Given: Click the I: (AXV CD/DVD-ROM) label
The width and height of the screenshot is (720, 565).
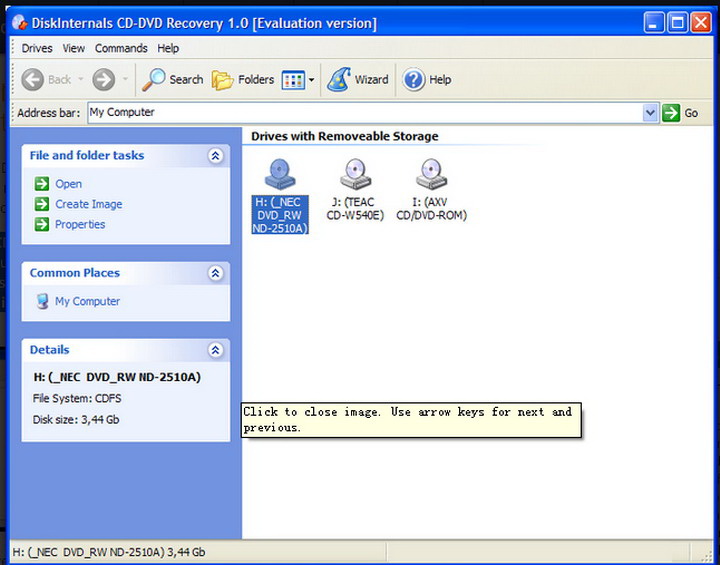Looking at the screenshot, I should click(x=431, y=209).
